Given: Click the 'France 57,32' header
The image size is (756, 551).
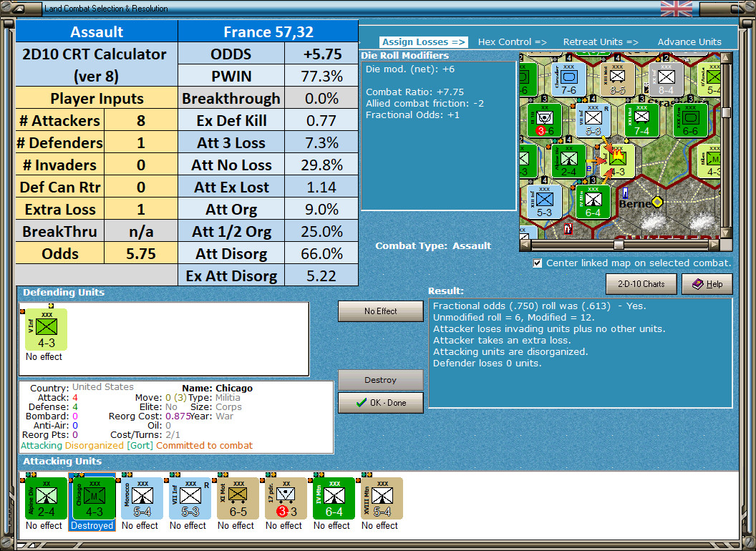Looking at the screenshot, I should (x=268, y=31).
